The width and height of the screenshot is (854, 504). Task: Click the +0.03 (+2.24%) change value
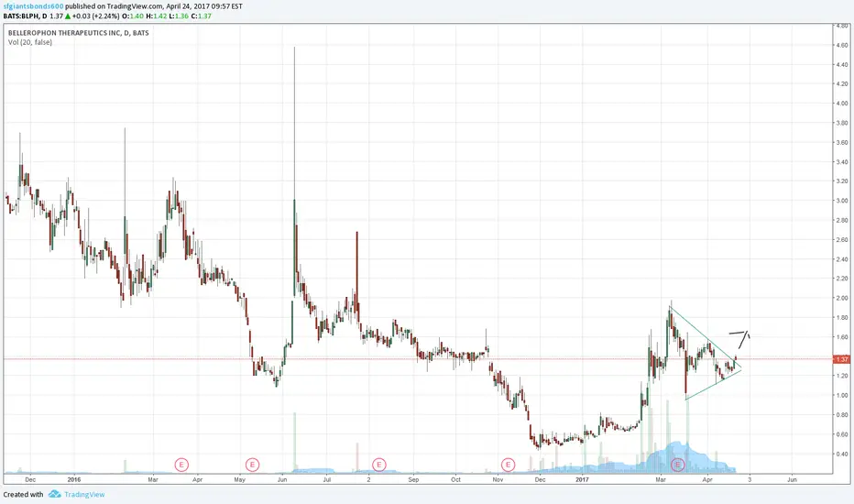[x=96, y=16]
